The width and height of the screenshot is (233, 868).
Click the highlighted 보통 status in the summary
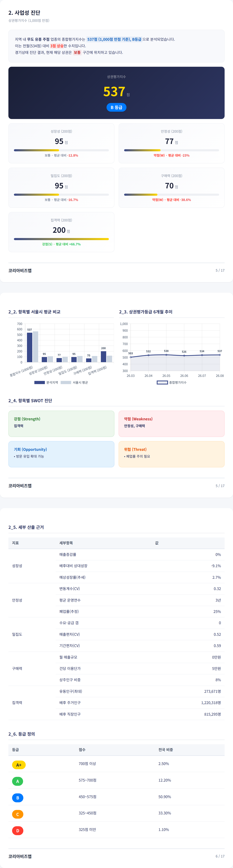coord(77,53)
